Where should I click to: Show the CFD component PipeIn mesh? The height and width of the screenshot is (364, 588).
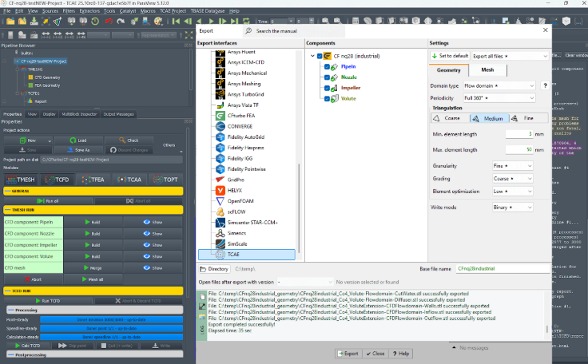153,222
